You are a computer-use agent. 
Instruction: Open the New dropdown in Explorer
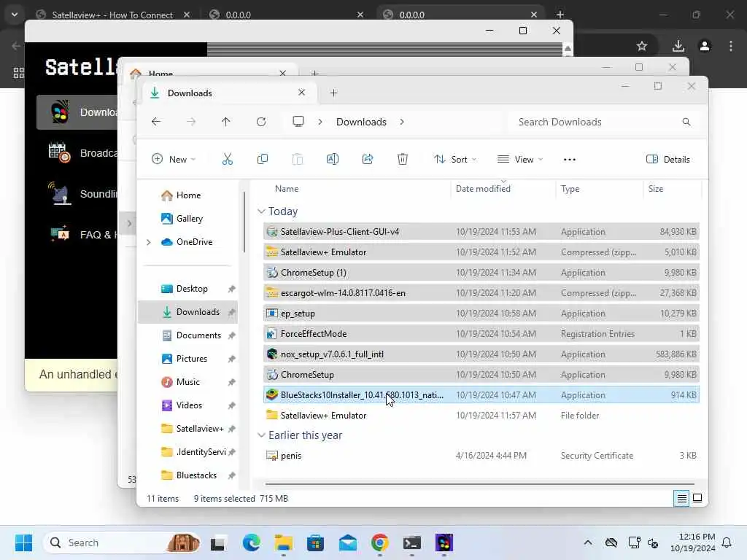[x=174, y=159]
